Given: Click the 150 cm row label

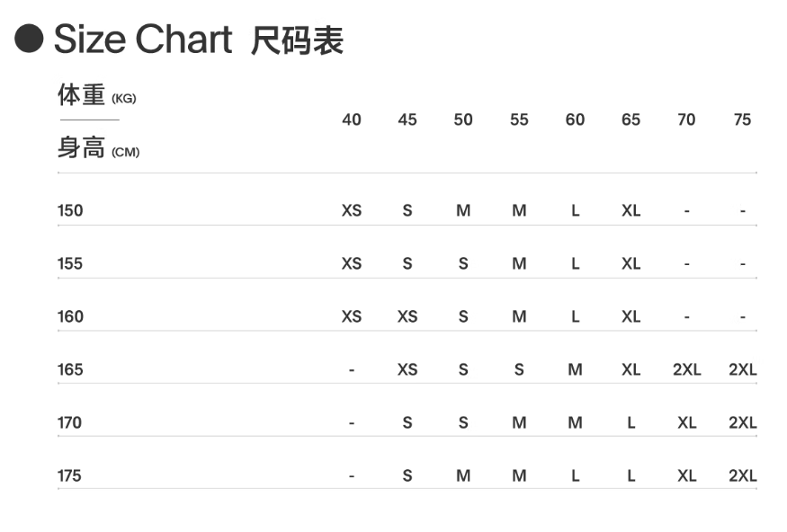Looking at the screenshot, I should 70,211.
